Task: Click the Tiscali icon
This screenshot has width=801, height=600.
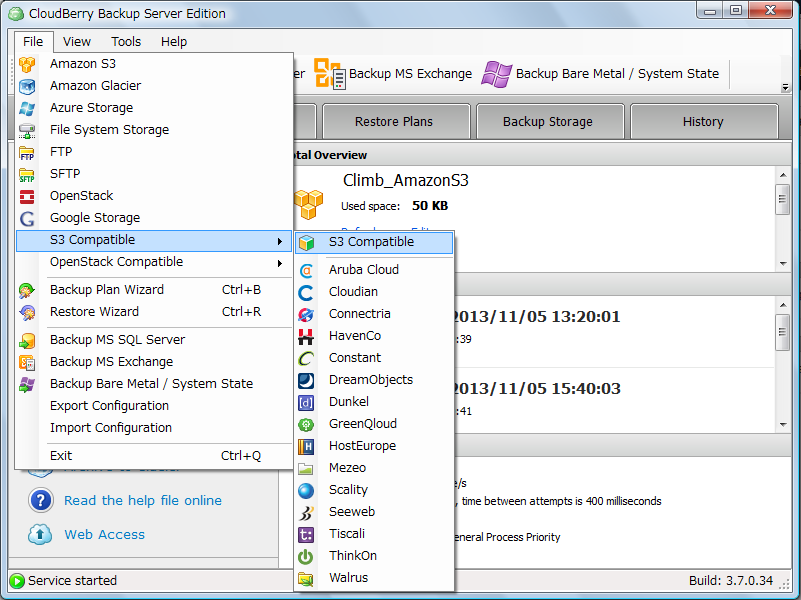Action: tap(306, 534)
